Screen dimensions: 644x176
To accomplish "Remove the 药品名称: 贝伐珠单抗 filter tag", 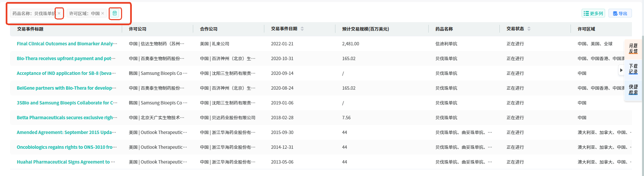I will click(x=59, y=13).
